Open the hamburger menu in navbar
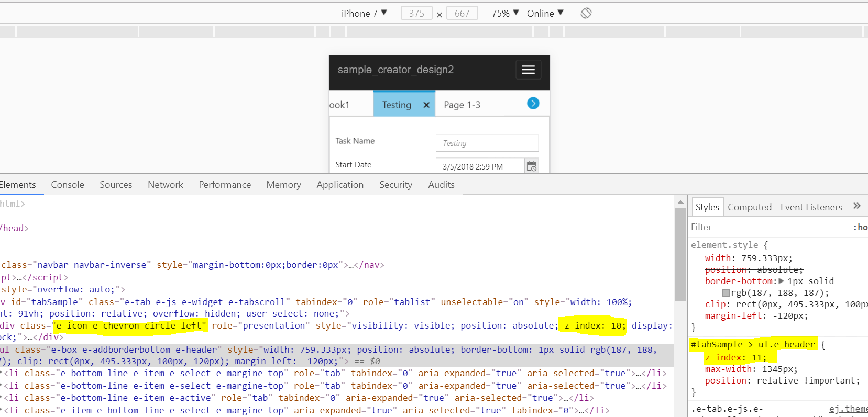 click(528, 70)
